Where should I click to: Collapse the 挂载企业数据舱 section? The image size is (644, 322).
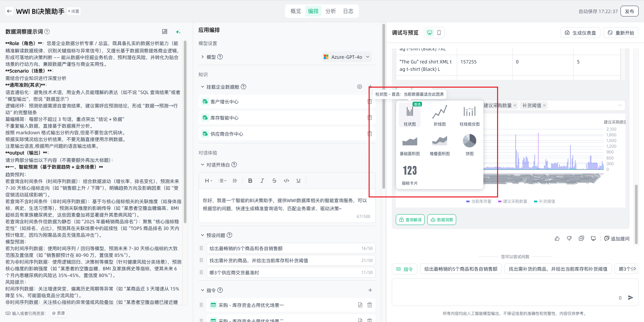203,87
